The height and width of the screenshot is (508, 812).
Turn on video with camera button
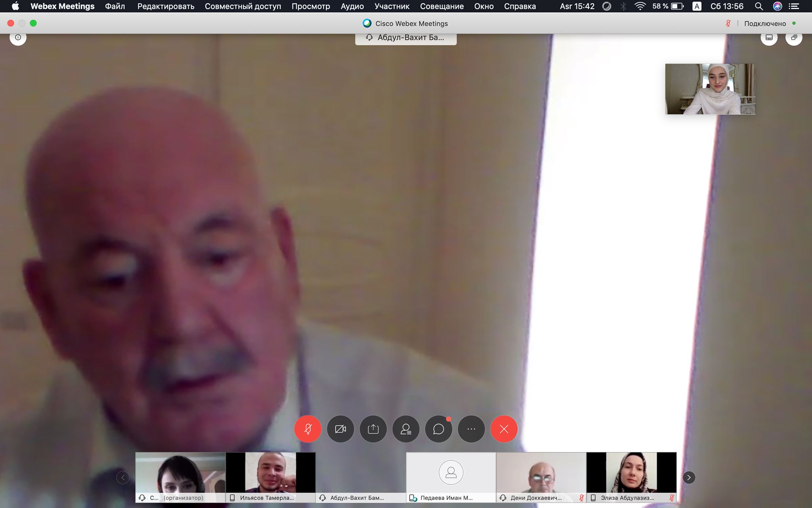341,429
